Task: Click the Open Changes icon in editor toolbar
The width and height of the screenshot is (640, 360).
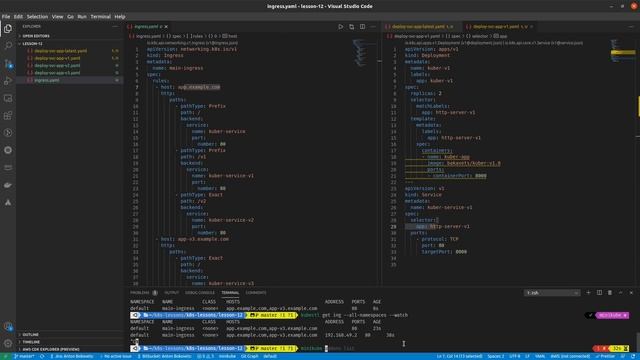Action: point(351,27)
